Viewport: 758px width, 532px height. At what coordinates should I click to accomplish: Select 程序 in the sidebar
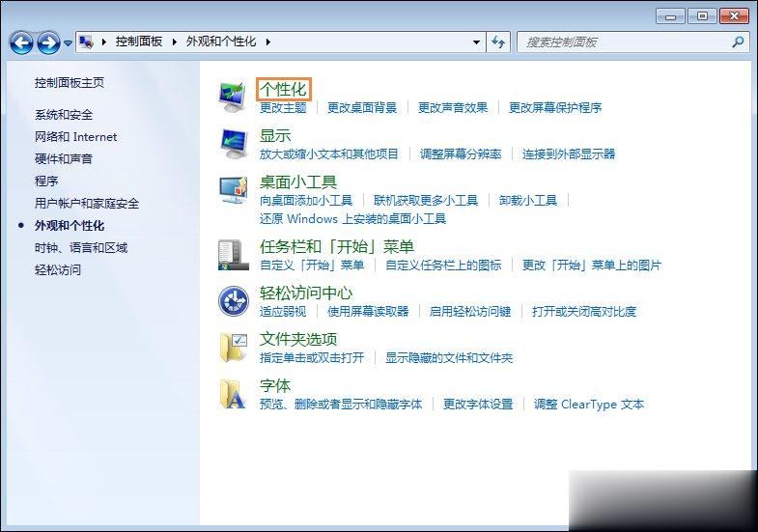tap(46, 181)
